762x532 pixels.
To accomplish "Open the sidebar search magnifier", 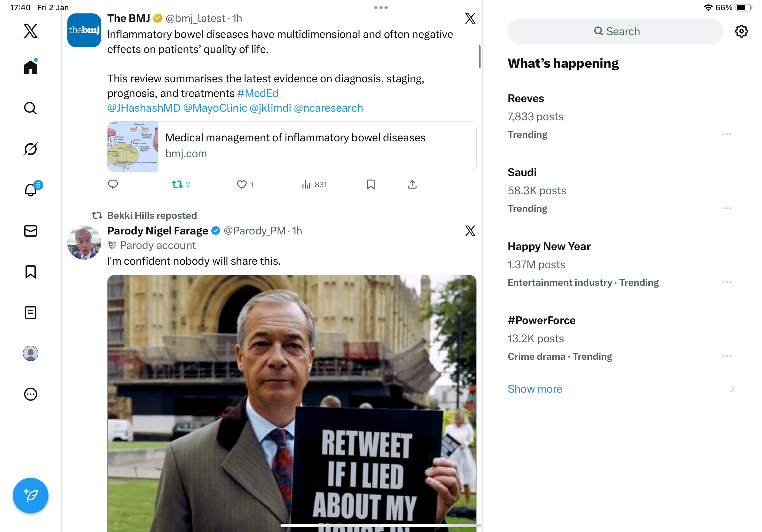I will pos(31,108).
